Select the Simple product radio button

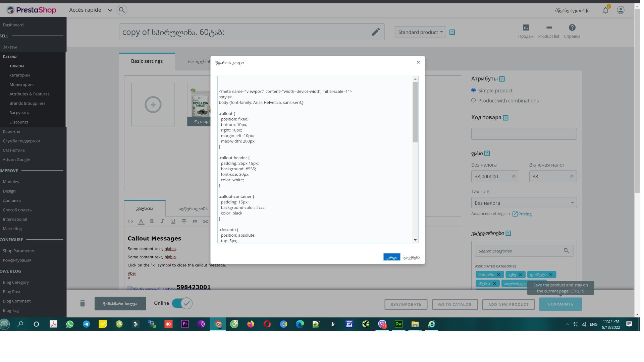[x=473, y=90]
